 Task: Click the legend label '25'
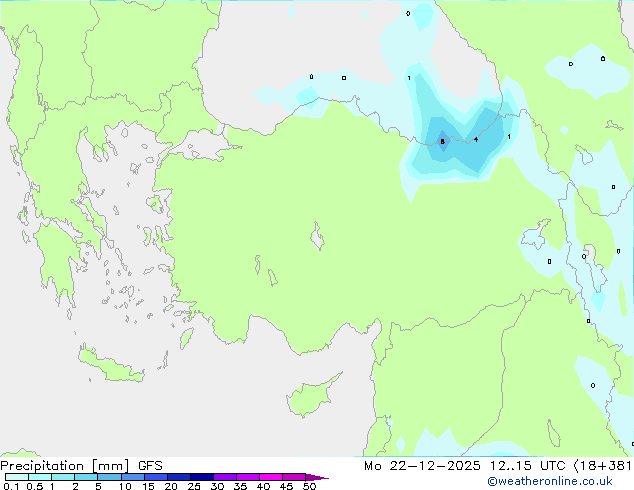194,486
